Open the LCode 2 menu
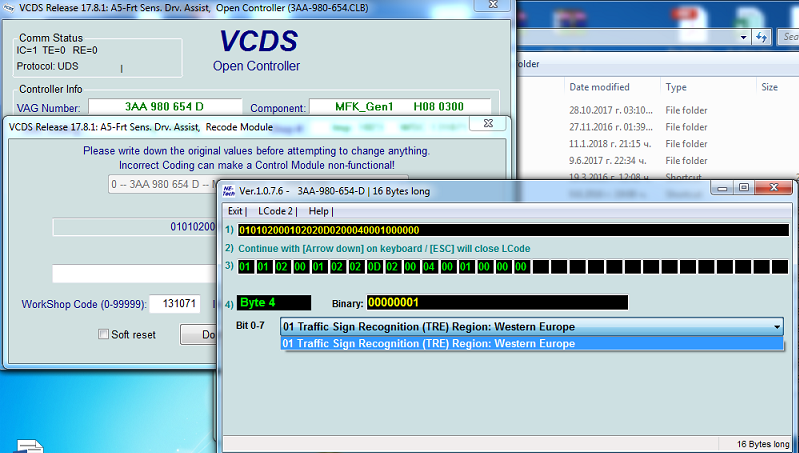This screenshot has height=453, width=799. tap(276, 211)
